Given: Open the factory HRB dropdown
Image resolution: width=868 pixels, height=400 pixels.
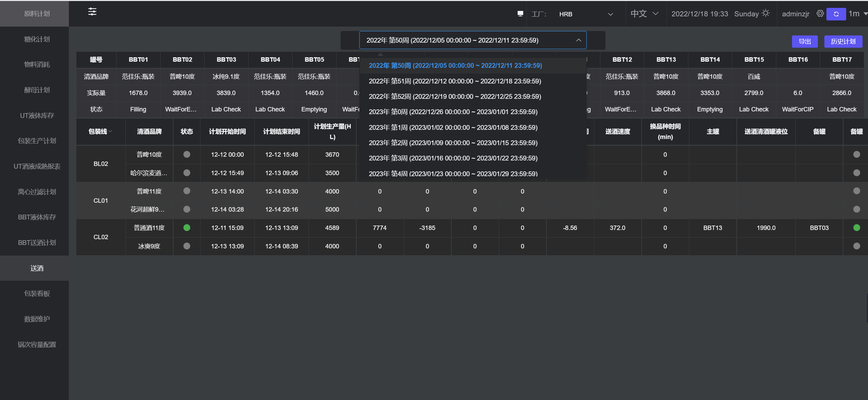Looking at the screenshot, I should (x=586, y=14).
